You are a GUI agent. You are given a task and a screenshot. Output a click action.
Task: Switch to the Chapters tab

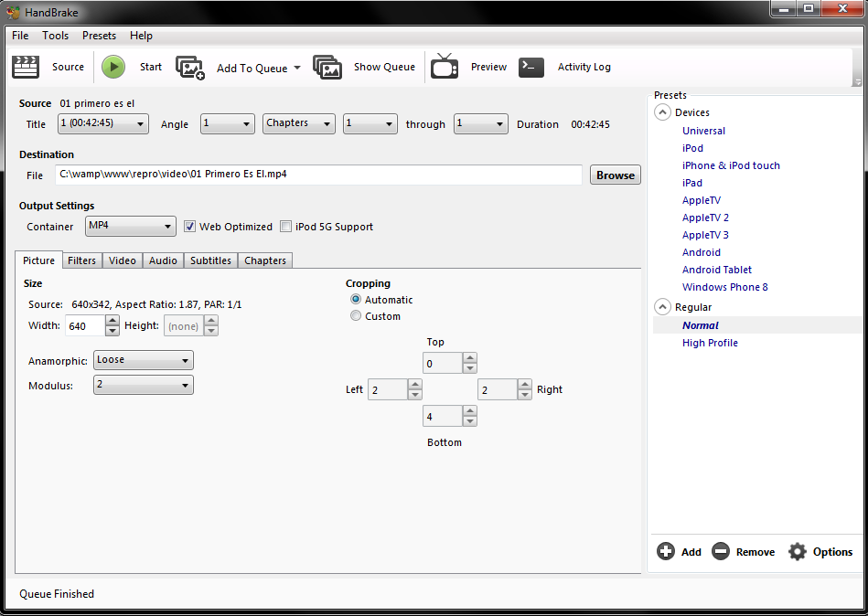(x=265, y=260)
